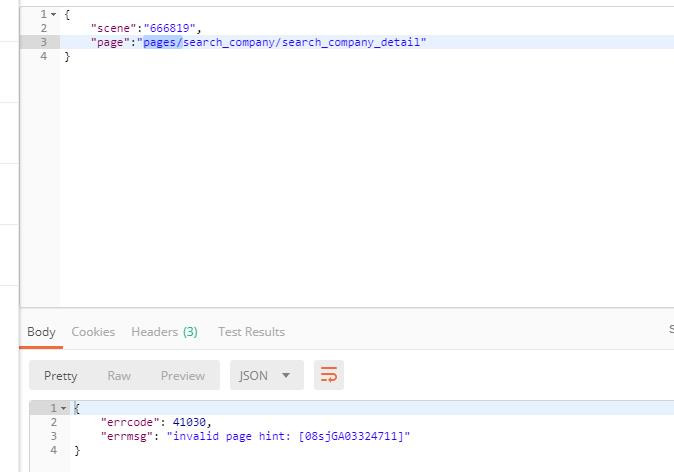Select the Raw view button
This screenshot has height=472, width=674.
119,376
